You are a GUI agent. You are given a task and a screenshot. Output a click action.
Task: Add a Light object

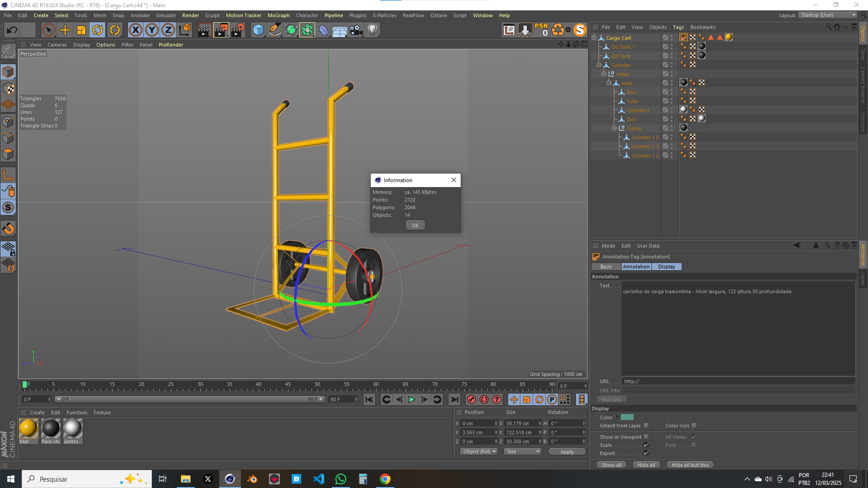tap(373, 30)
